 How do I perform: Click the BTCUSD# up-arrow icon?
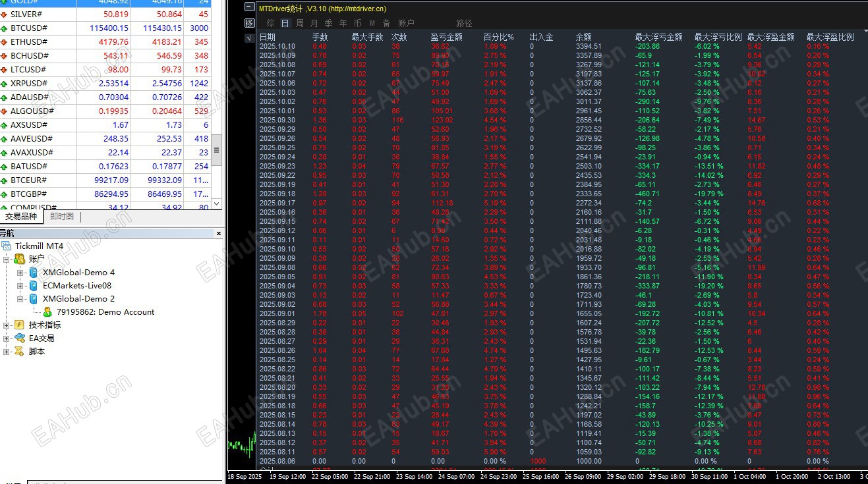pos(5,28)
